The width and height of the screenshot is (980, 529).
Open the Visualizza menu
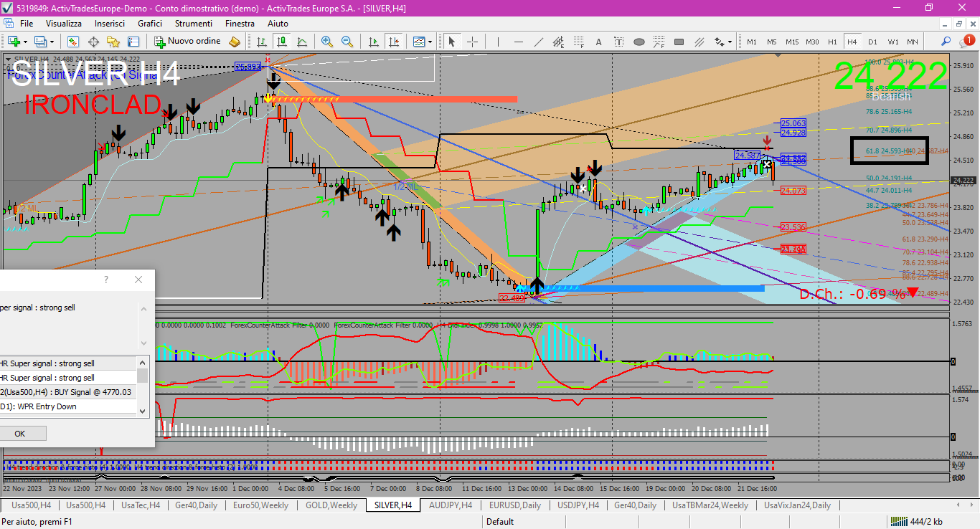[64, 24]
